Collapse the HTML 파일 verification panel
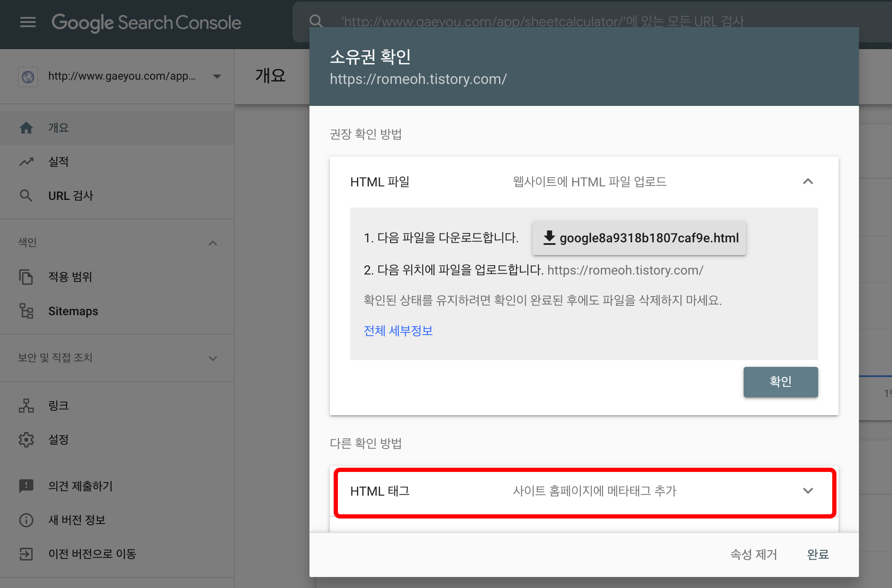This screenshot has height=588, width=892. click(x=808, y=182)
